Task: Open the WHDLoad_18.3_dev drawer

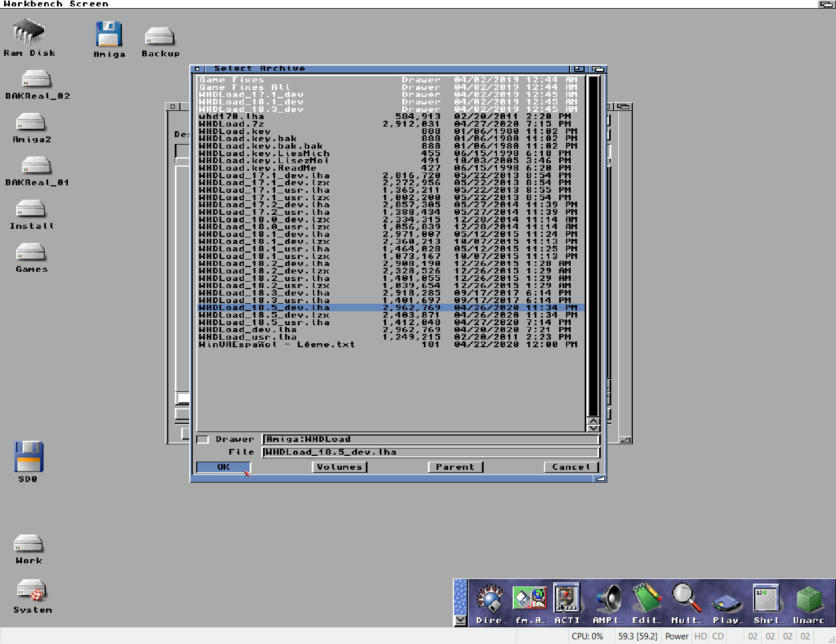Action: coord(390,110)
